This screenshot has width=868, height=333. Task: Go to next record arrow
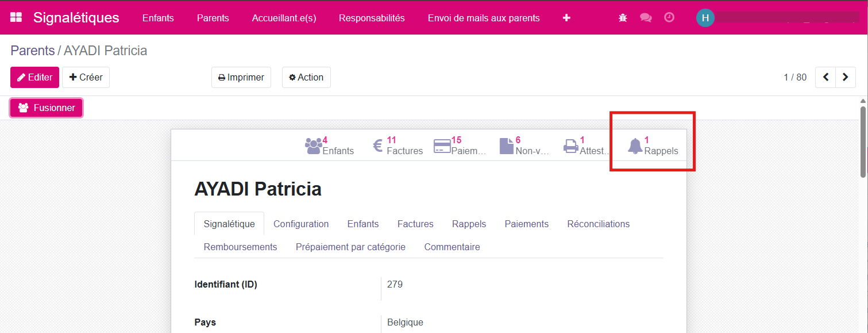845,77
